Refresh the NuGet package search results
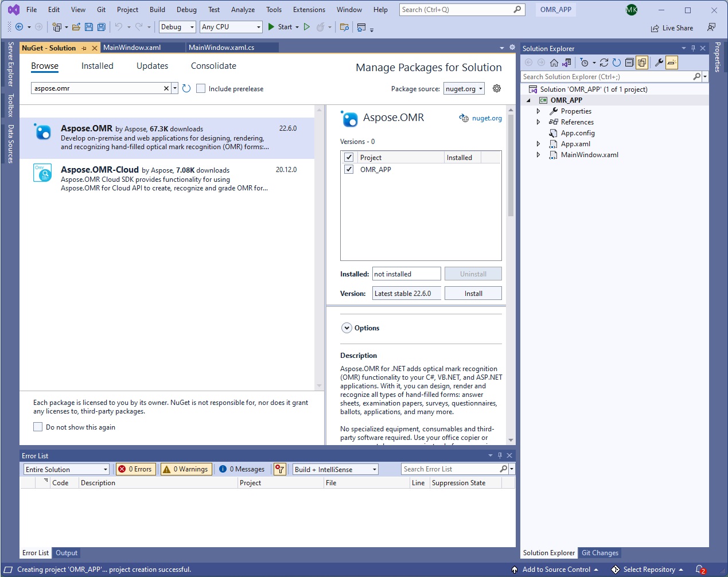 (186, 88)
